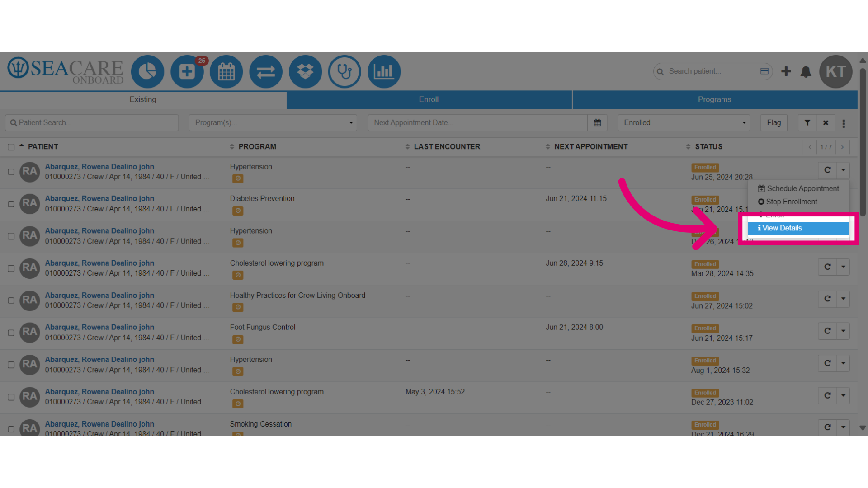Screen dimensions: 868x488
Task: Switch to the Programs tab
Action: pos(715,100)
